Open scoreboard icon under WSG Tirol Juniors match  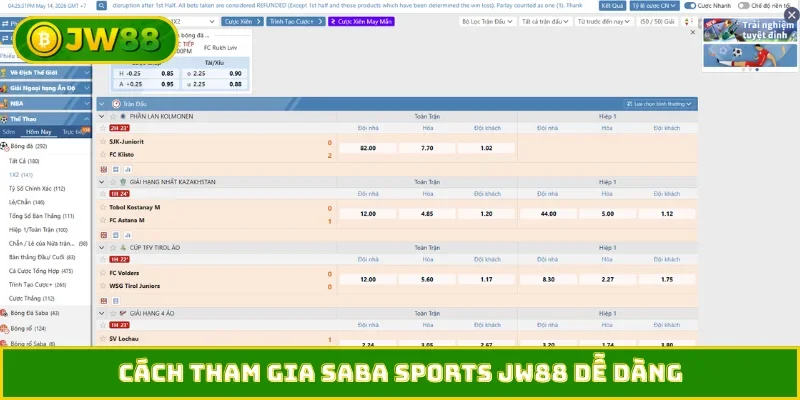pyautogui.click(x=104, y=301)
